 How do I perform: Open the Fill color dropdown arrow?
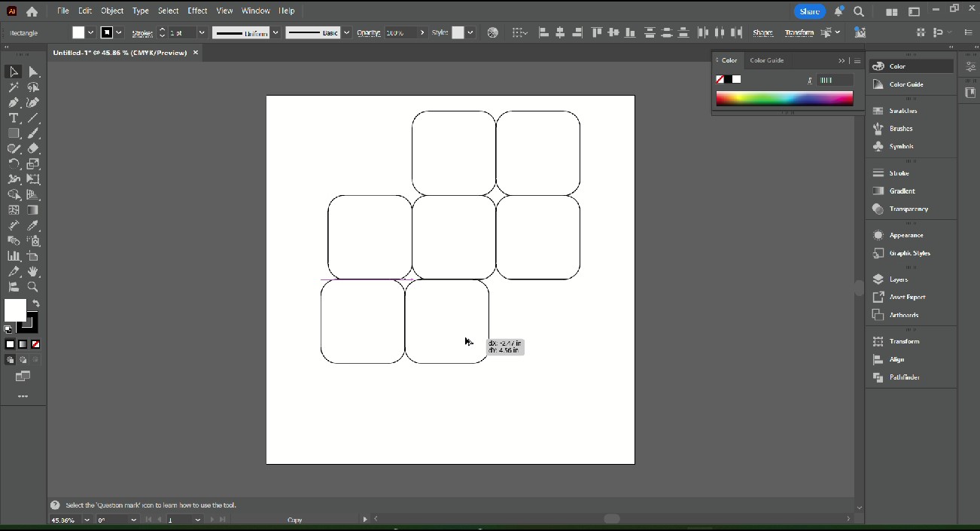(x=90, y=32)
